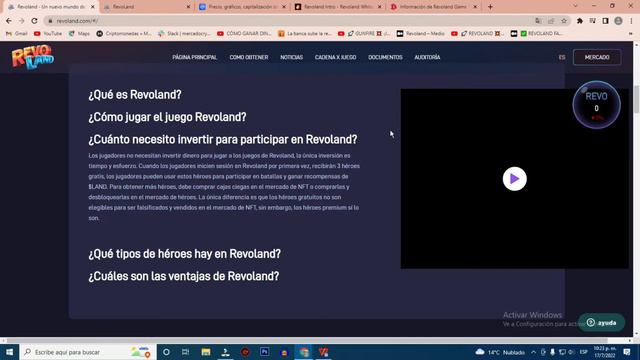Viewport: 640px width, 360px height.
Task: Click the vertical page scrollbar
Action: point(636,100)
